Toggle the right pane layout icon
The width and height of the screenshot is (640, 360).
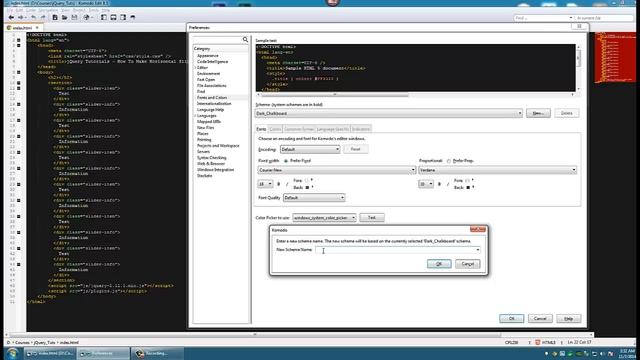pos(123,18)
